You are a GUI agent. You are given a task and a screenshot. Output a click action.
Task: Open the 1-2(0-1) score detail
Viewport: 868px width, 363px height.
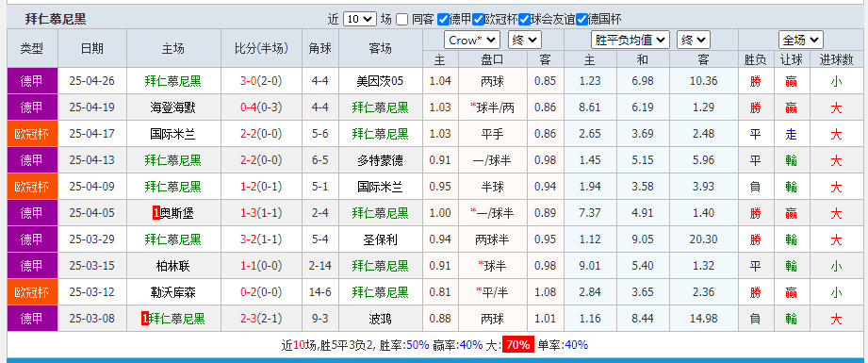(261, 188)
